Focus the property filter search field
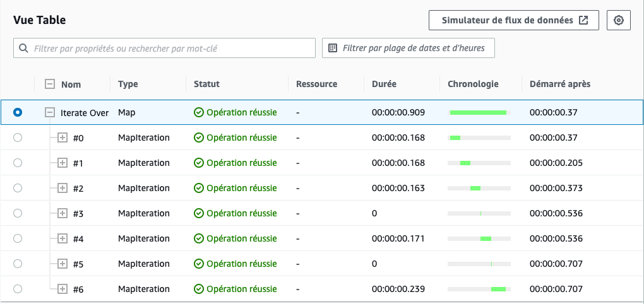The image size is (644, 304). (164, 48)
